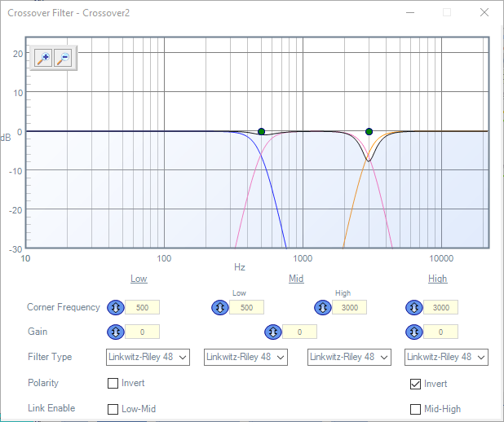This screenshot has width=504, height=422.
Task: Click the Mid High corner frequency spinner
Action: (323, 308)
